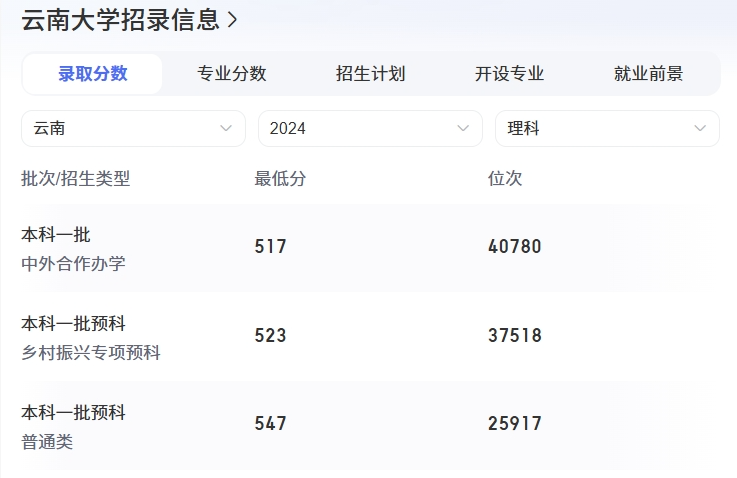Go to the 开设专业 tab
Viewport: 737px width, 478px height.
510,74
